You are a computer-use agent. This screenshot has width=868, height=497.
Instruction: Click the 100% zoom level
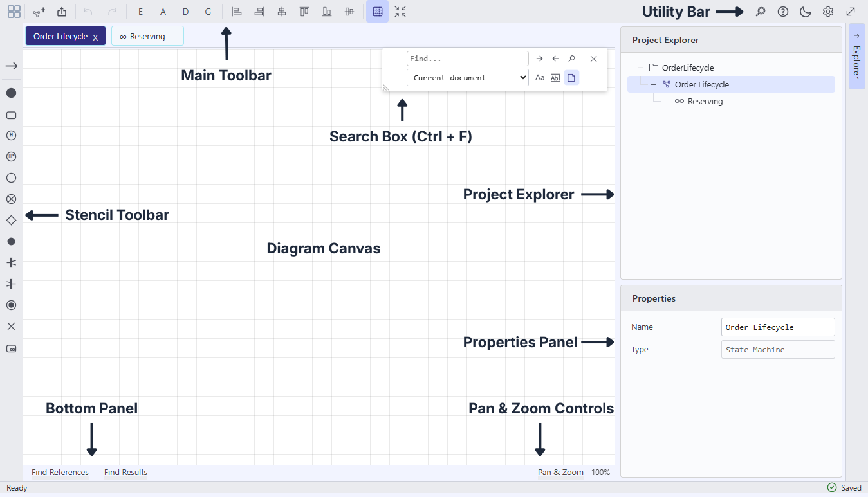[600, 473]
